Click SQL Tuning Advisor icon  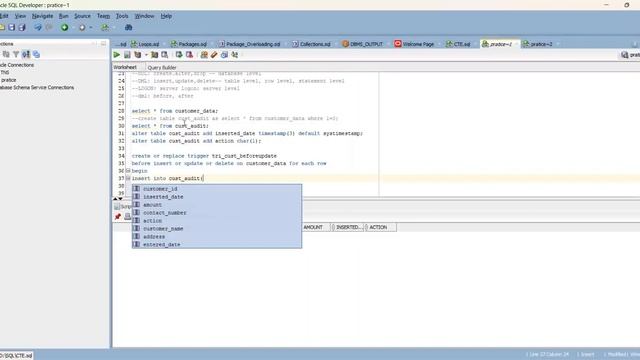[x=164, y=55]
